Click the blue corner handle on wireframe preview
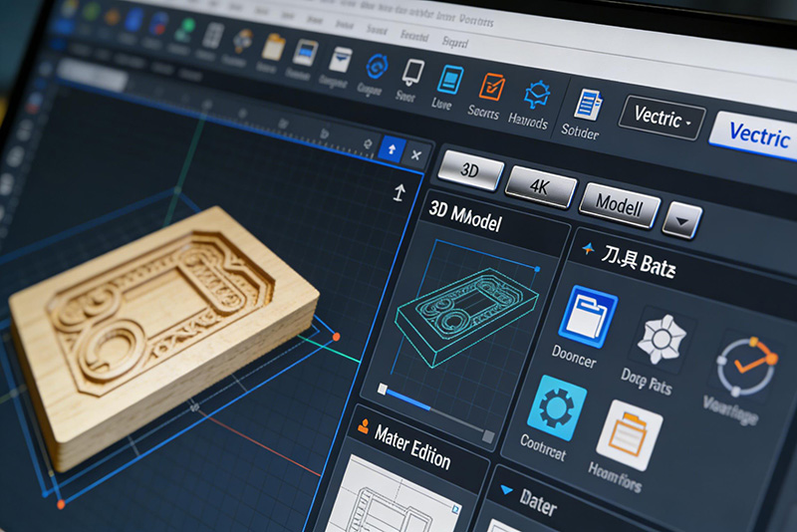797x532 pixels. (537, 269)
